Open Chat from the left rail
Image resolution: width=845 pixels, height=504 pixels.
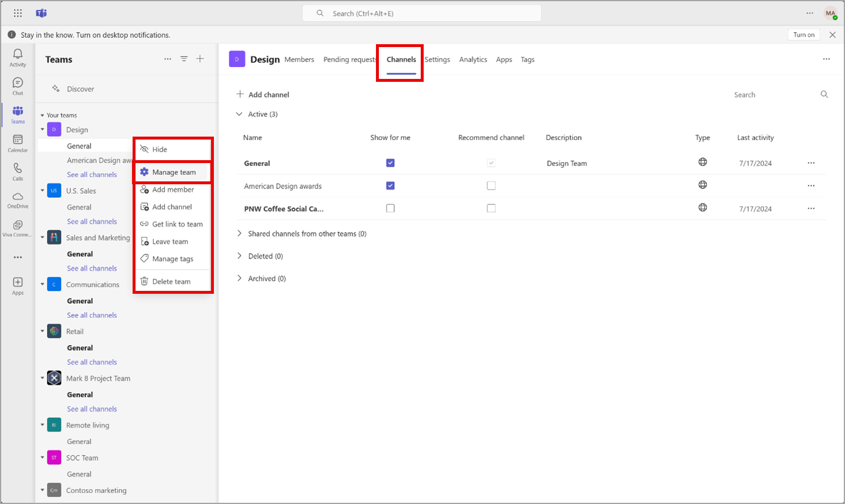click(18, 86)
